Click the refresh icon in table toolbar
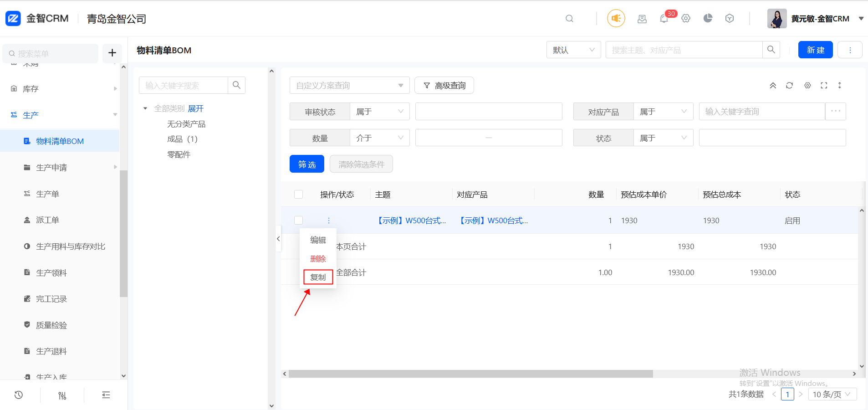 [x=789, y=86]
